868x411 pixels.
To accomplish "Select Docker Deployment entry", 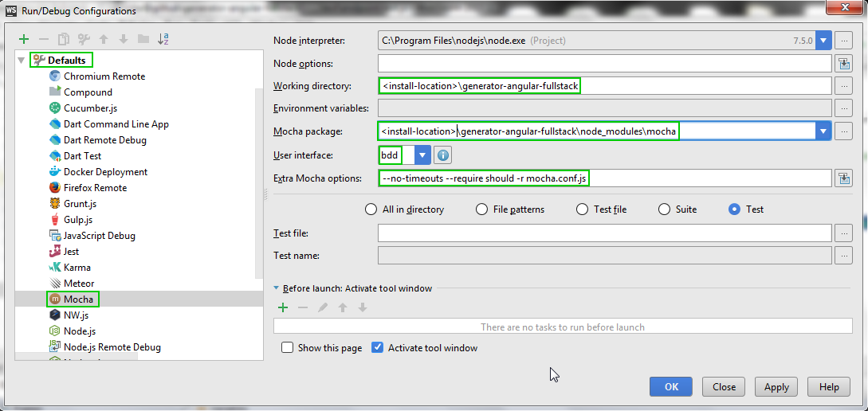I will click(105, 172).
